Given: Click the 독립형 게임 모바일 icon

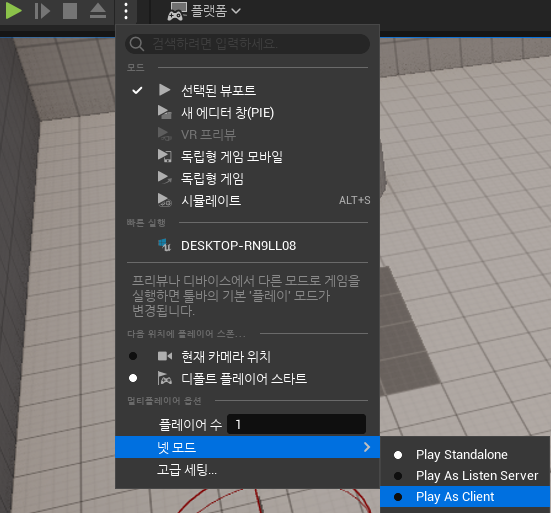Looking at the screenshot, I should pyautogui.click(x=164, y=156).
